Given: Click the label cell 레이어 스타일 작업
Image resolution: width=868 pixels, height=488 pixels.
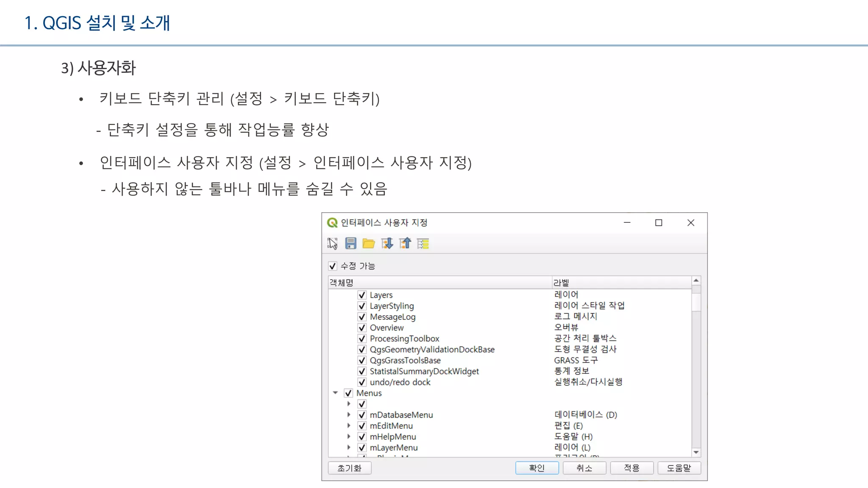Looking at the screenshot, I should pos(589,305).
